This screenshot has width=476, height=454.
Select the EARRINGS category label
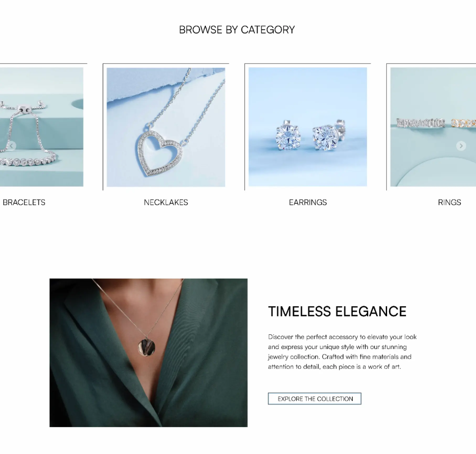click(308, 202)
